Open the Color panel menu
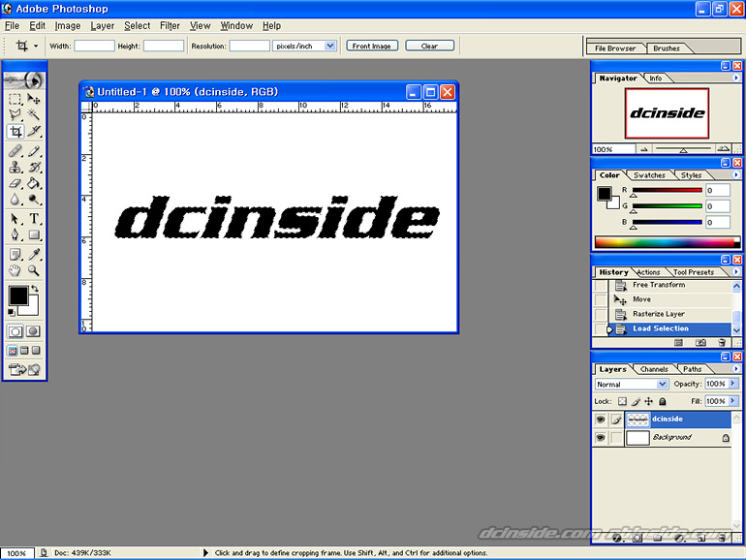Image resolution: width=746 pixels, height=560 pixels. (735, 174)
